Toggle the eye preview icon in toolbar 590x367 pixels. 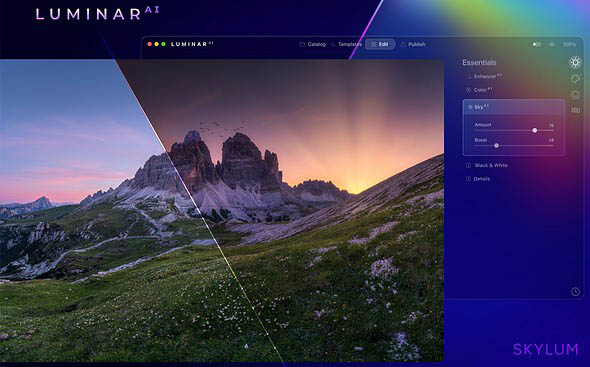552,44
